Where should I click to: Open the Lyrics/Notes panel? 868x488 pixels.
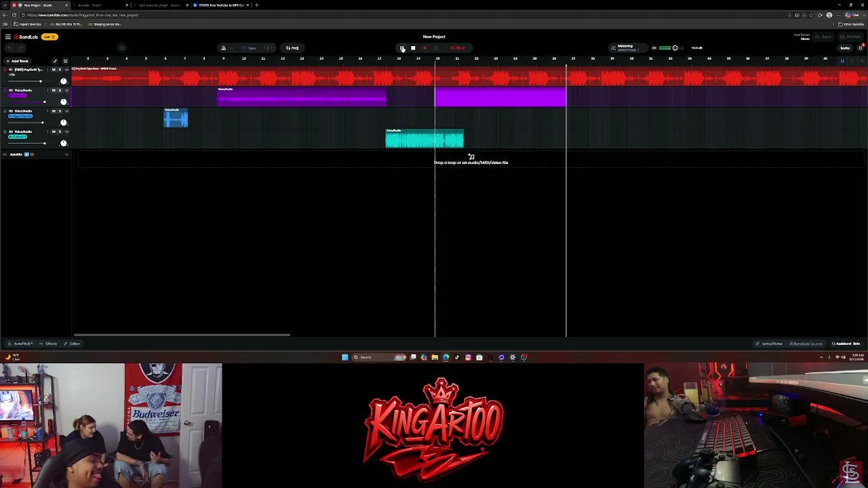(770, 344)
